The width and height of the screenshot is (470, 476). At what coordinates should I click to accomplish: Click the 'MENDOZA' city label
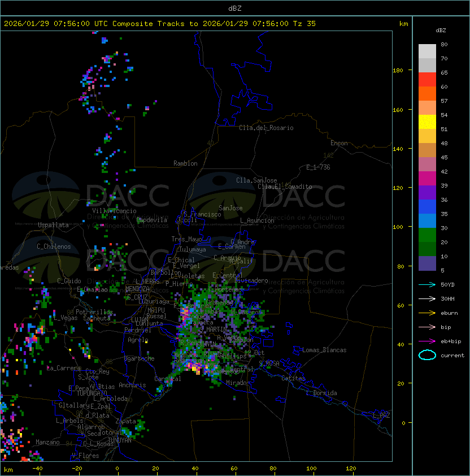[137, 289]
